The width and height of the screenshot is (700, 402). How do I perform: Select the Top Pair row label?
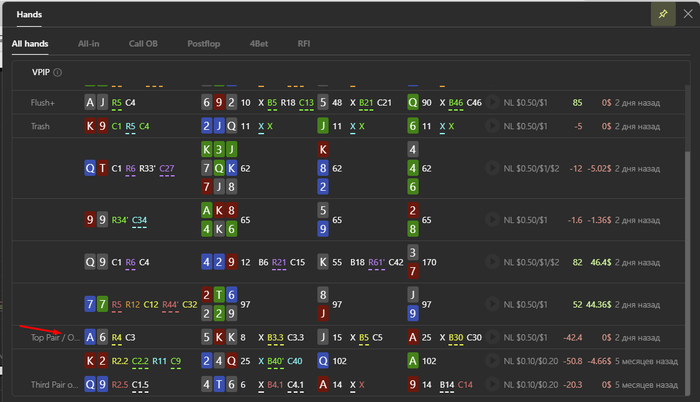[54, 338]
